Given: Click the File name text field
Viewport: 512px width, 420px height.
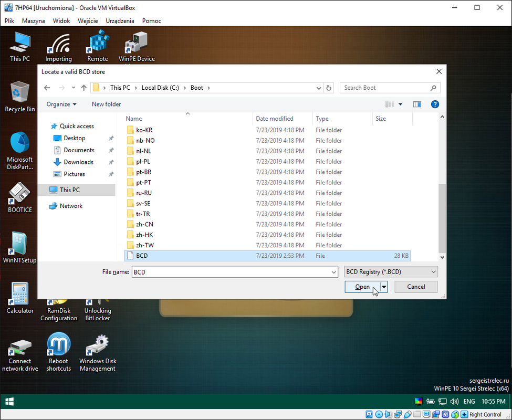Looking at the screenshot, I should click(231, 272).
